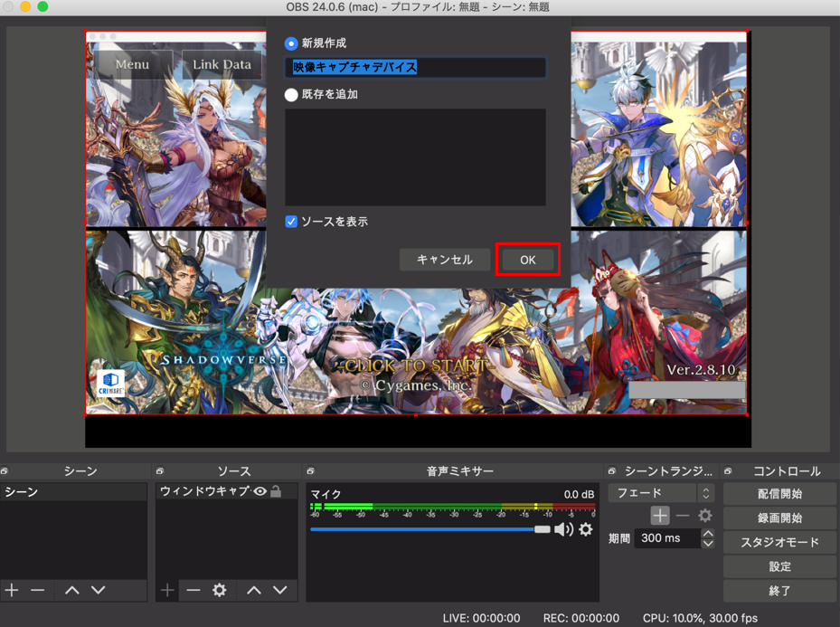The height and width of the screenshot is (627, 840).
Task: Pop out the シーントランジション dock icon
Action: (x=612, y=471)
